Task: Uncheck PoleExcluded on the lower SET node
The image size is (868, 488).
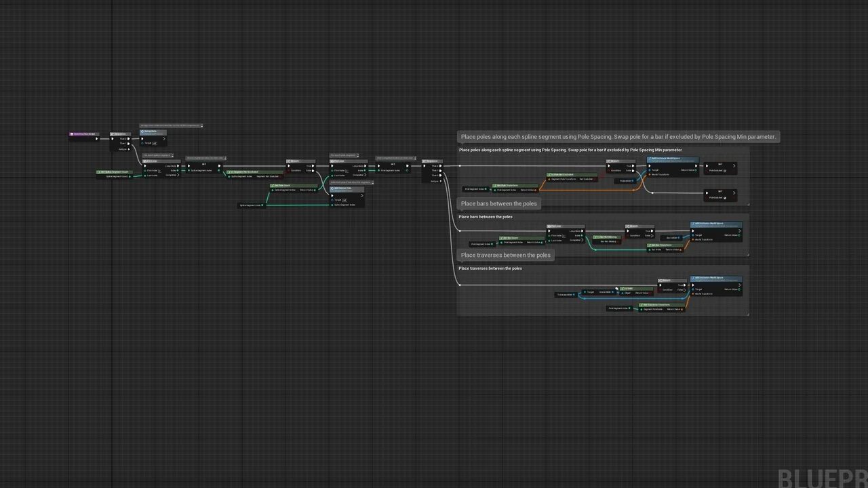Action: click(x=725, y=198)
